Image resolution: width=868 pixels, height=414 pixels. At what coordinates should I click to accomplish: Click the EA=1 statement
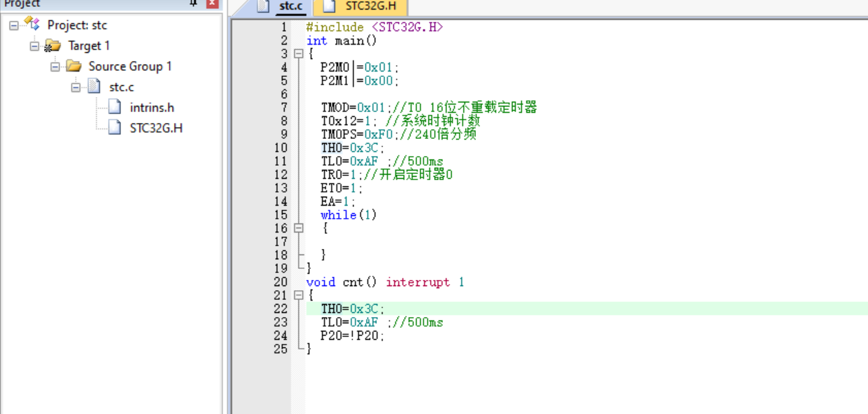pos(338,201)
